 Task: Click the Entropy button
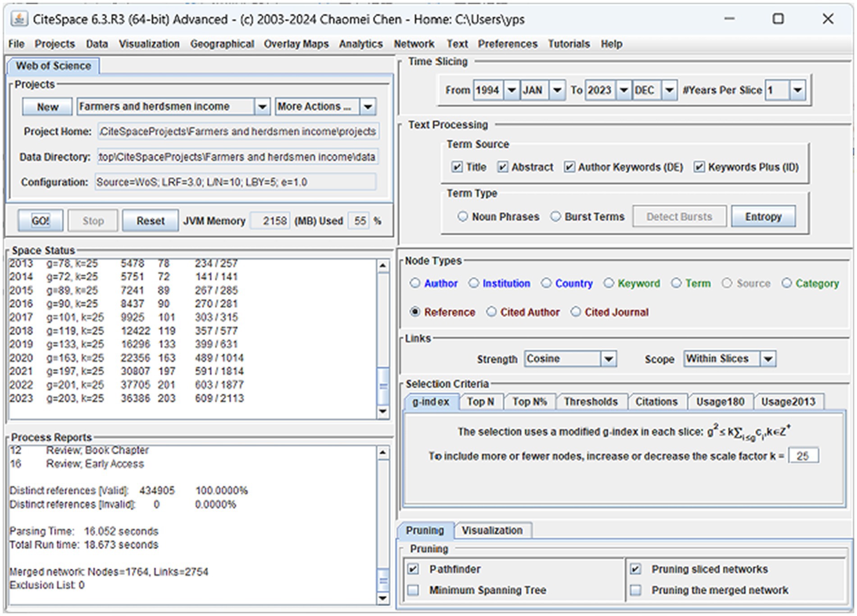tap(763, 217)
